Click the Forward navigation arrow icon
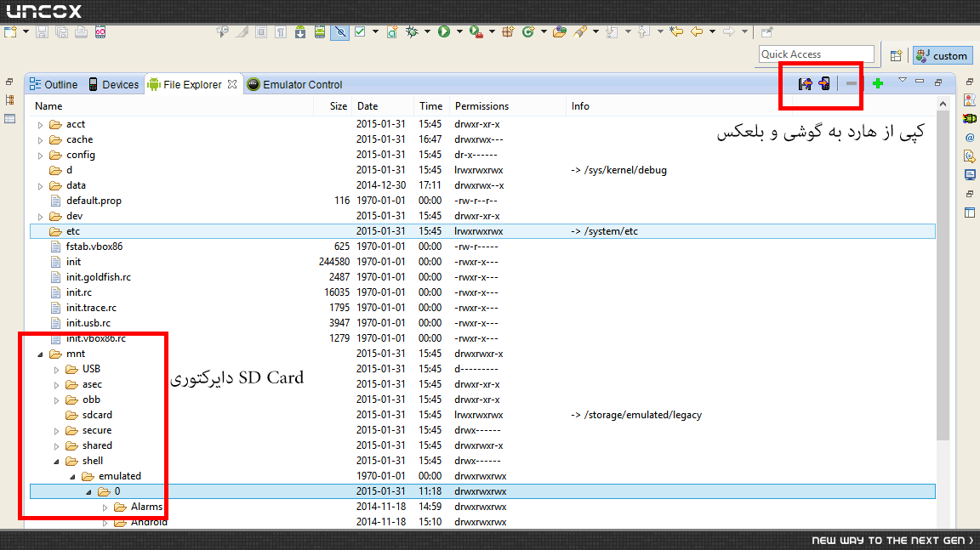This screenshot has width=980, height=550. (729, 31)
